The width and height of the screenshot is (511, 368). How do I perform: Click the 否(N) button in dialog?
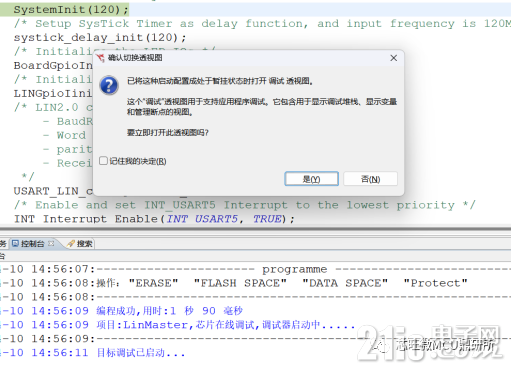point(370,179)
